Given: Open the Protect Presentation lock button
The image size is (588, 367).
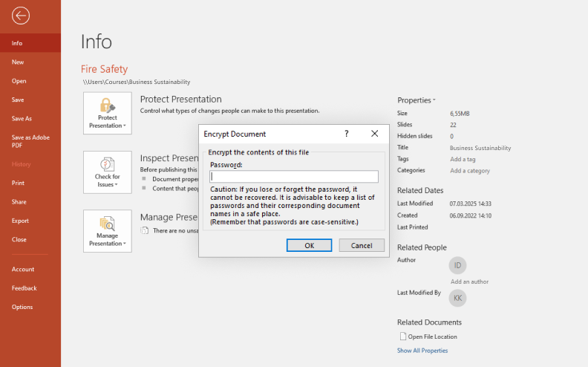Looking at the screenshot, I should (108, 114).
